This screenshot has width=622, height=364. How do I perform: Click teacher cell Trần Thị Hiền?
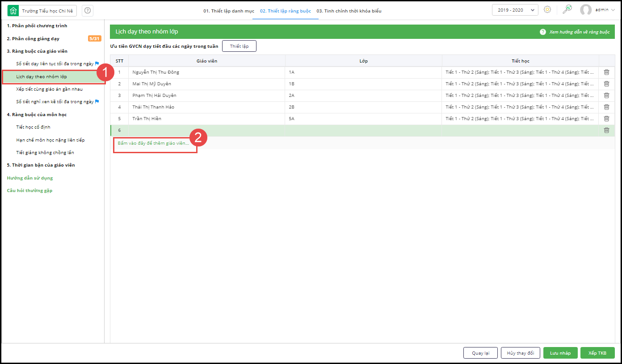207,118
